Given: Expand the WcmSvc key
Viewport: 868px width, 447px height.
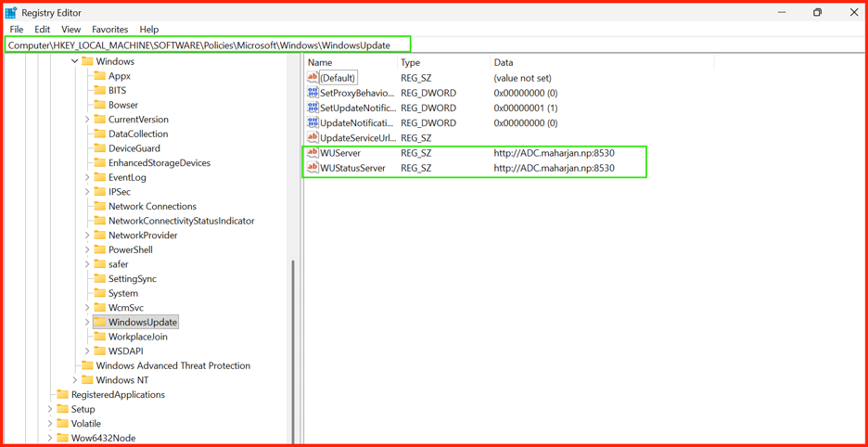Looking at the screenshot, I should (x=87, y=307).
